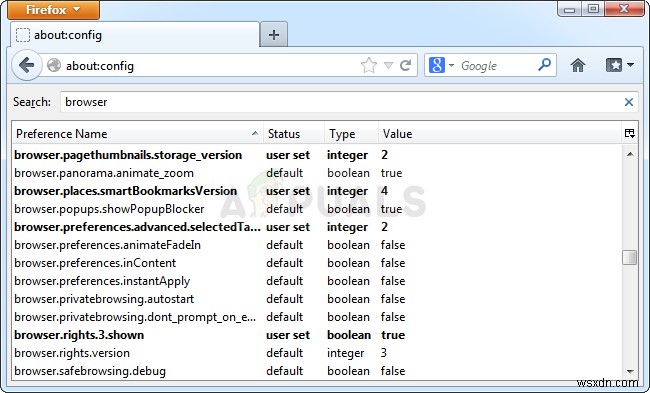650x393 pixels.
Task: Click false value of privatebrowsing.autostart
Action: 393,299
